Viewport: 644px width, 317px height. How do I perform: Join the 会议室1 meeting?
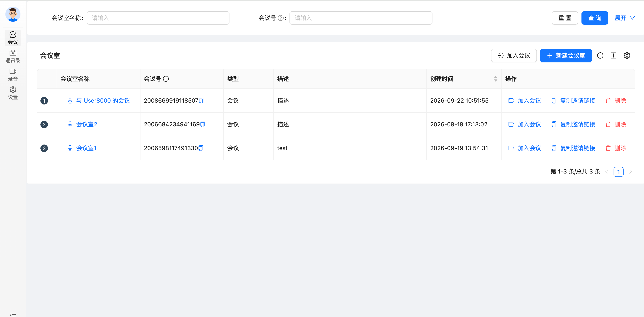point(525,148)
